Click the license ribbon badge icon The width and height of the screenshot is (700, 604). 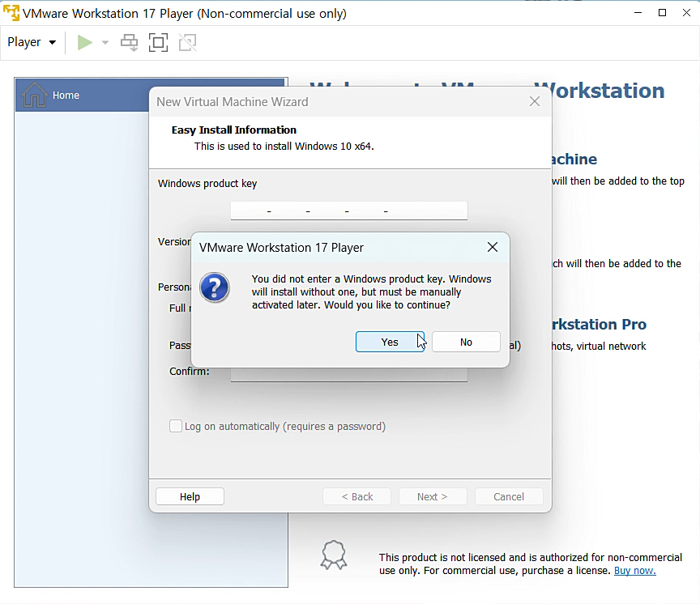tap(334, 555)
